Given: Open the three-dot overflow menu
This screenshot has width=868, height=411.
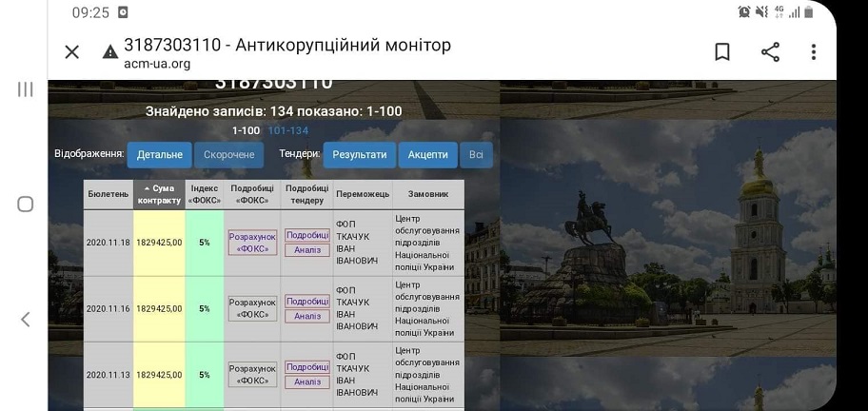Looking at the screenshot, I should (813, 52).
